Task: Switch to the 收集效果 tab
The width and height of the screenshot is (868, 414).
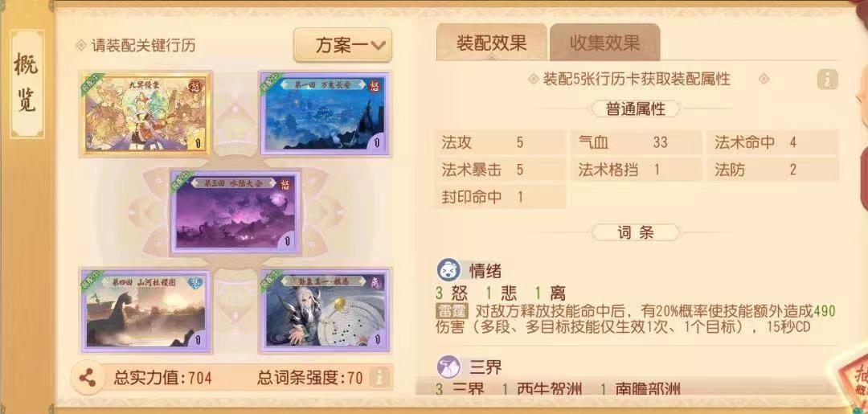Action: [604, 43]
